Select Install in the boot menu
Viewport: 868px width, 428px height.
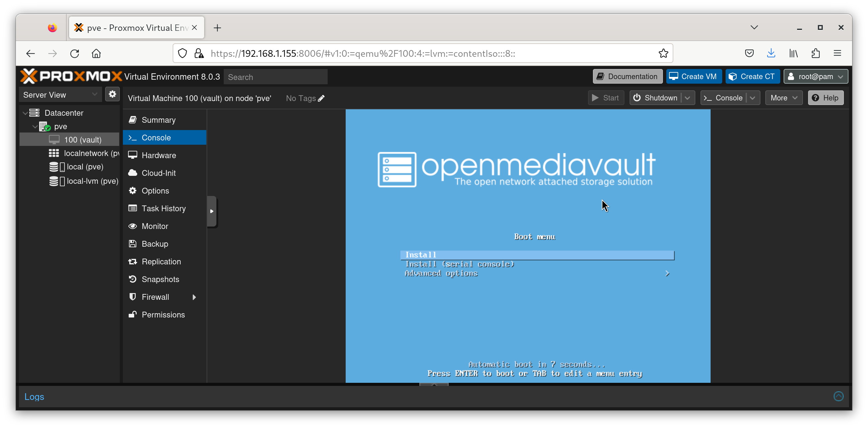537,255
